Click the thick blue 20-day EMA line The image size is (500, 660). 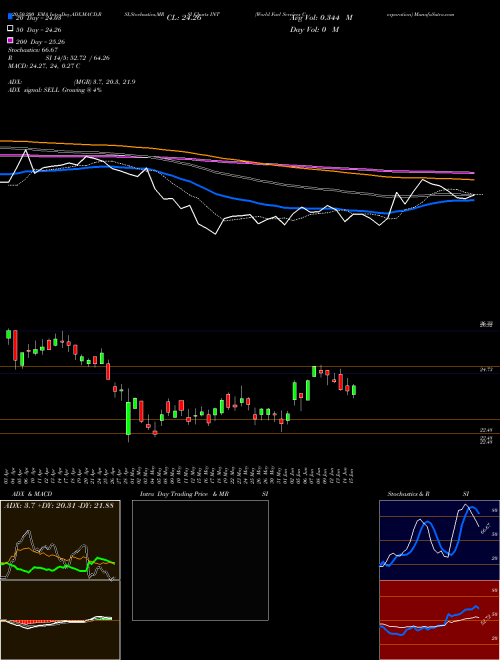click(236, 199)
